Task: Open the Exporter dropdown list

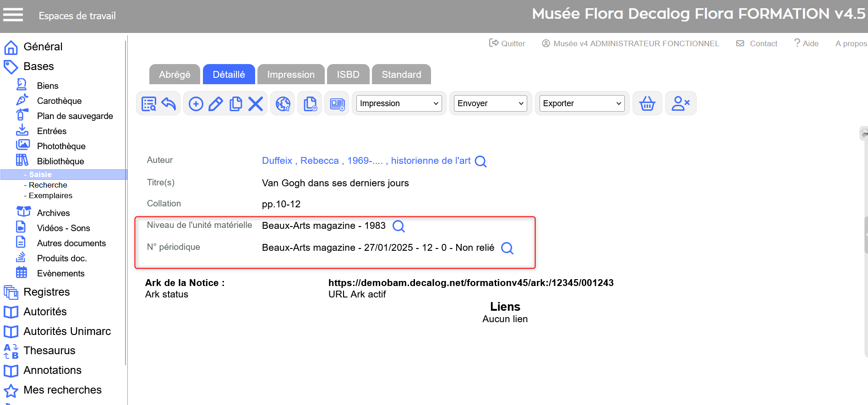Action: pyautogui.click(x=582, y=103)
